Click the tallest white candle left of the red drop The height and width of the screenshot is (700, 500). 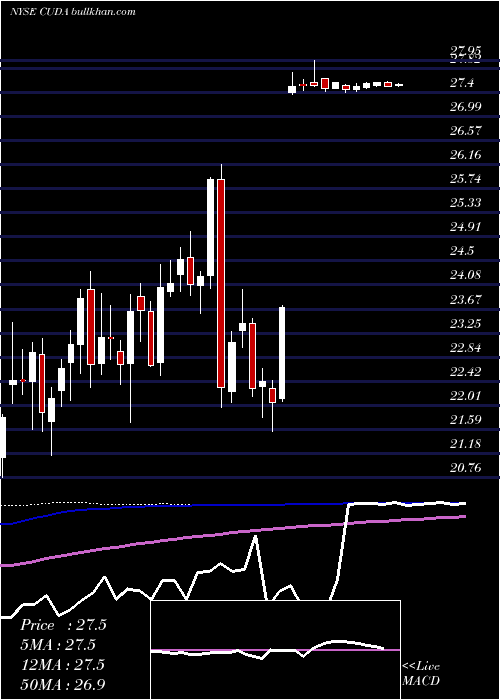pyautogui.click(x=210, y=227)
